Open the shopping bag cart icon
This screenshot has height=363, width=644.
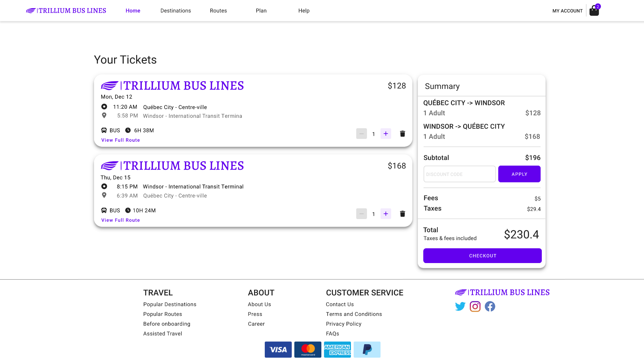tap(594, 11)
